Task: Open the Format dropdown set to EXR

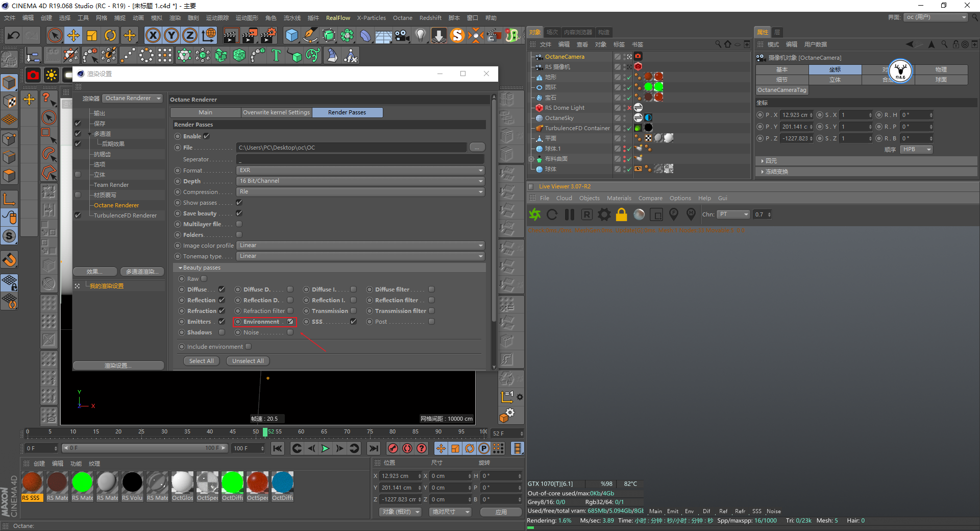Action: (361, 171)
